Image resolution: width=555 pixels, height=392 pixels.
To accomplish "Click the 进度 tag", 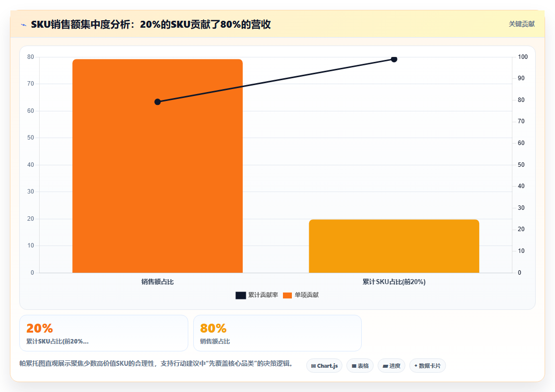I will (x=391, y=366).
